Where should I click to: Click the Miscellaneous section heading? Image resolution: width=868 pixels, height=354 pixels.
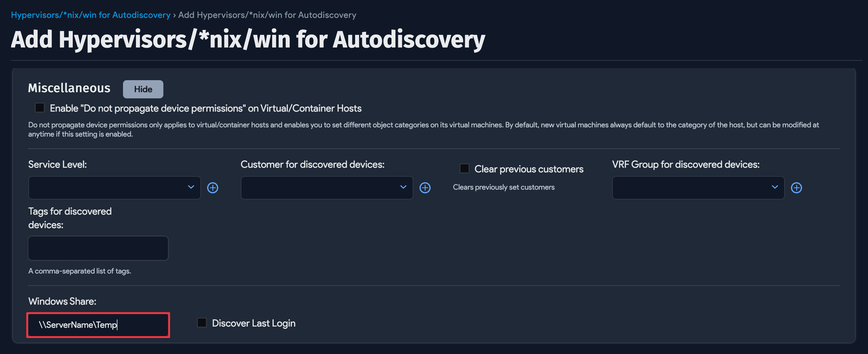(69, 88)
